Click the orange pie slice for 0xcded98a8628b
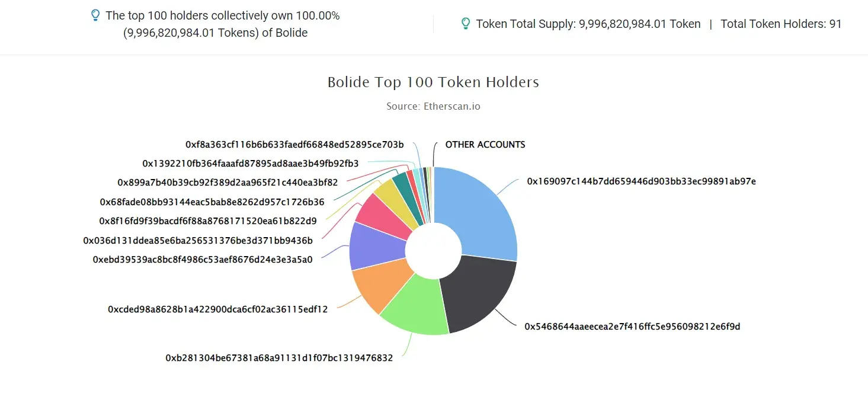The image size is (868, 393). pos(379,287)
